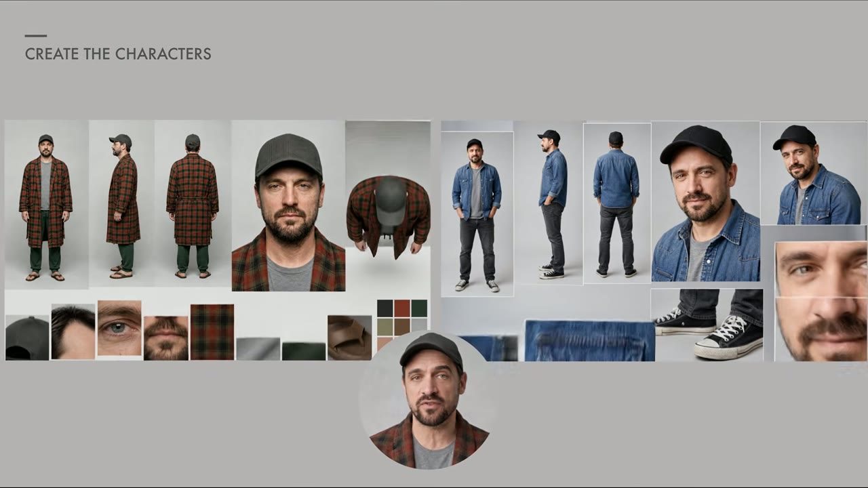The width and height of the screenshot is (868, 488).
Task: Click the black sneakers close-up image
Action: click(x=707, y=325)
